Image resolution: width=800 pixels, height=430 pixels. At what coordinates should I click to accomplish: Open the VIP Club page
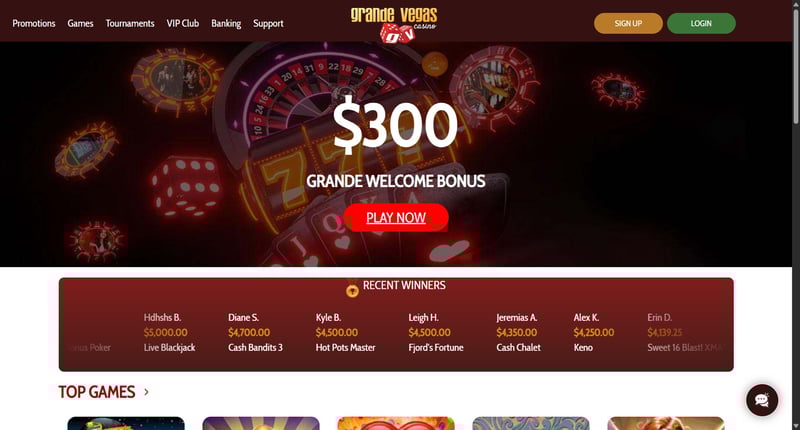183,23
